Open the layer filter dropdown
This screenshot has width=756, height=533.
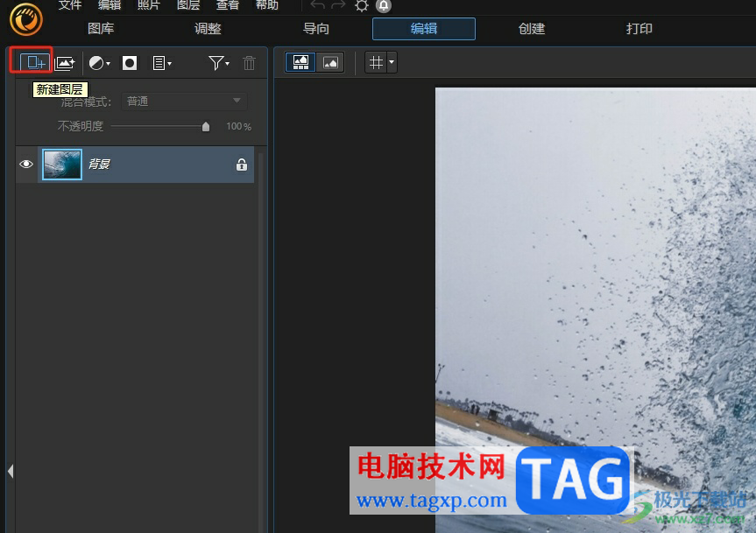pos(219,63)
